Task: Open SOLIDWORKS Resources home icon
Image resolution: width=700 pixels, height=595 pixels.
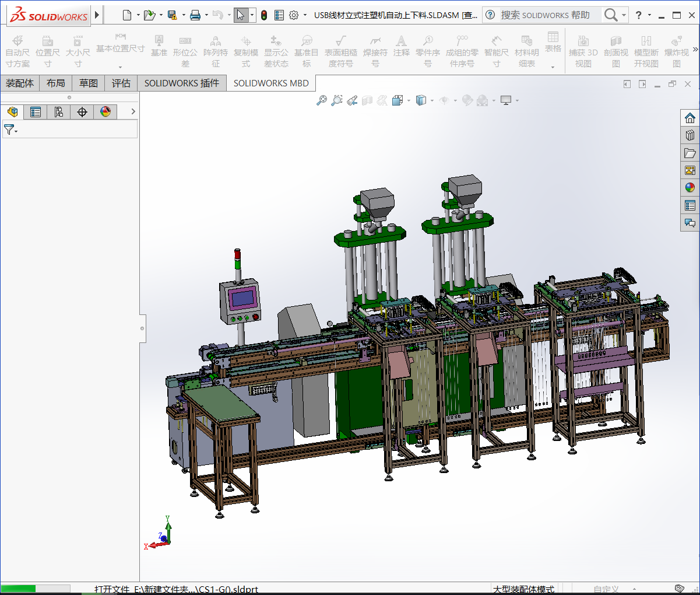Action: tap(690, 118)
